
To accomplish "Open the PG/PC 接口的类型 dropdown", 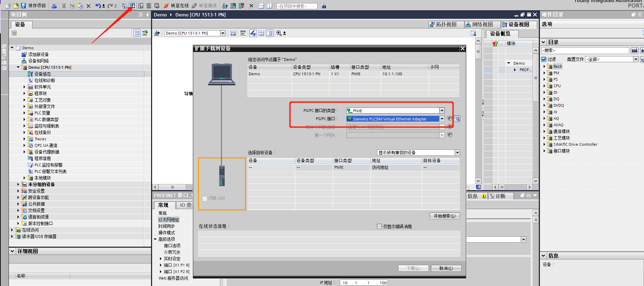I will [442, 110].
